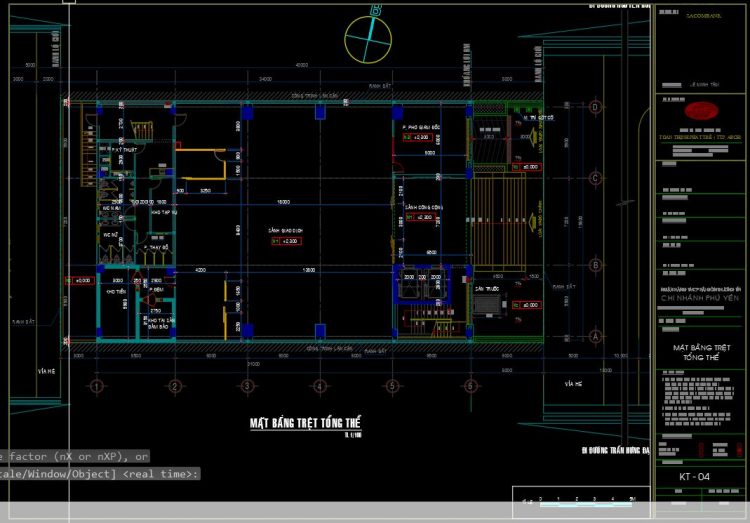Viewport: 750px width, 523px height.
Task: Select grid axis bubble D
Action: pos(596,106)
